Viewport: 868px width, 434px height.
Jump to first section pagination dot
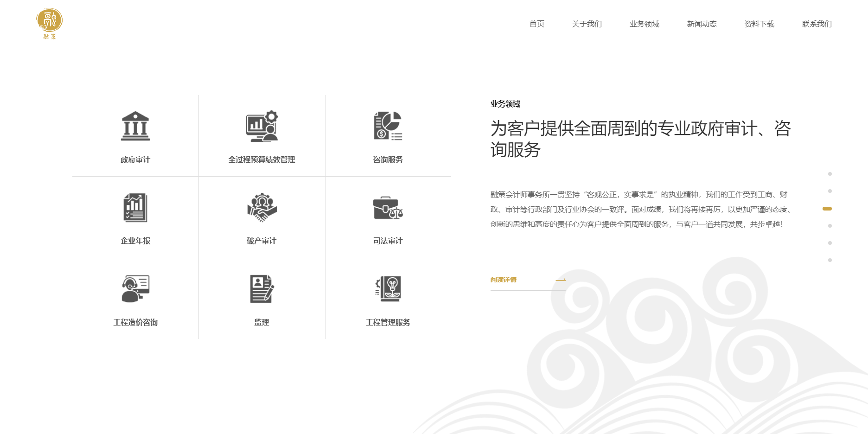coord(830,174)
